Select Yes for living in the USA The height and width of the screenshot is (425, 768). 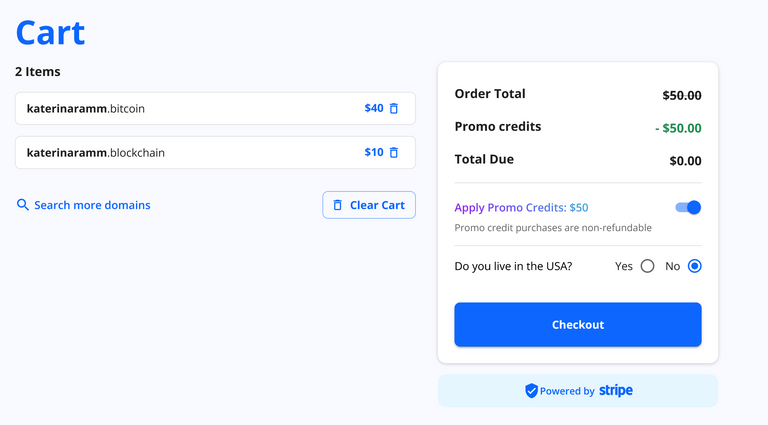point(648,266)
